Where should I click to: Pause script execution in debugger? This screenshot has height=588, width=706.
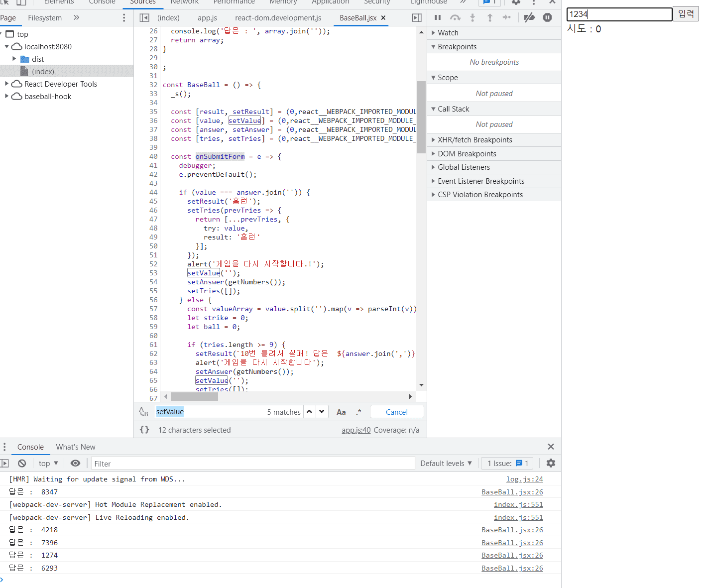coord(438,18)
